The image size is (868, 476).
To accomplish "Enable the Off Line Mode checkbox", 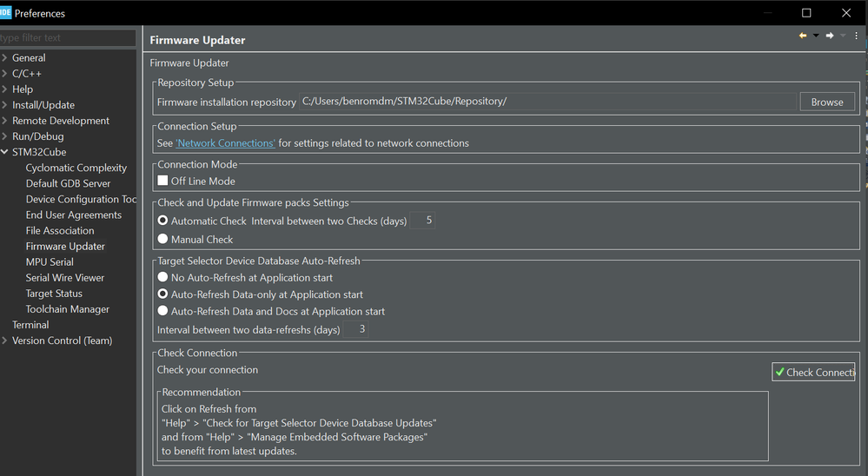I will pos(162,182).
